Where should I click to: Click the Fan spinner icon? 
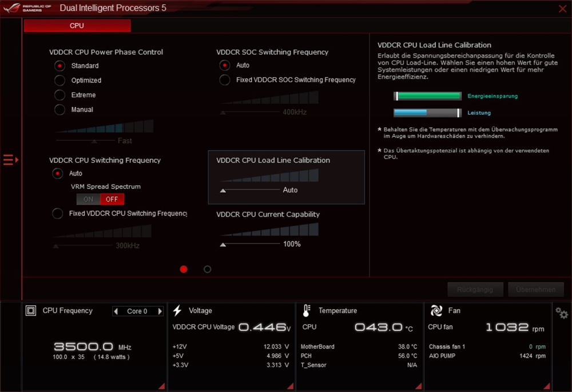click(436, 310)
